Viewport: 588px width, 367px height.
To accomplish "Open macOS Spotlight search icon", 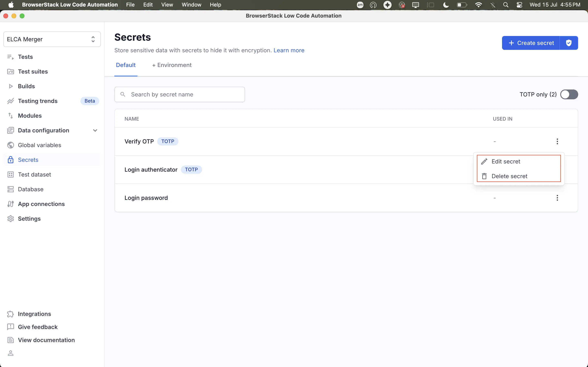I will coord(506,5).
